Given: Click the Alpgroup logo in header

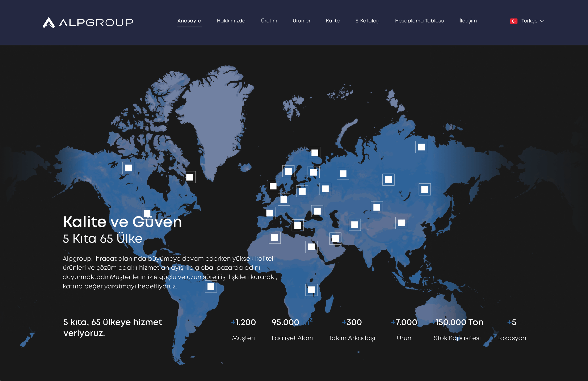Looking at the screenshot, I should [x=88, y=22].
